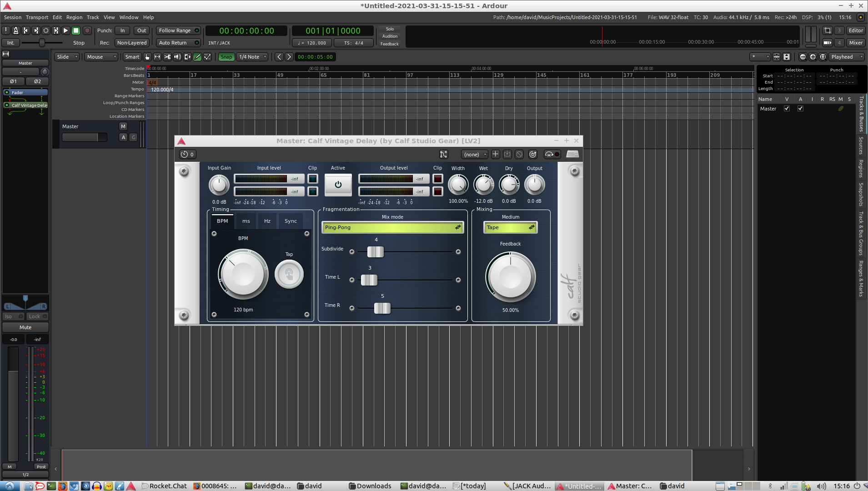The width and height of the screenshot is (868, 491).
Task: Open the plugin keyboard icon
Action: [572, 155]
